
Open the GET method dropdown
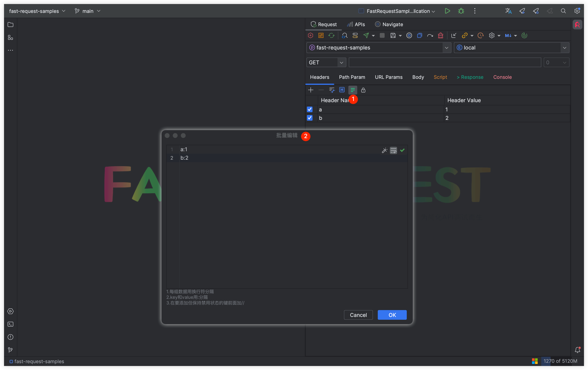(326, 63)
